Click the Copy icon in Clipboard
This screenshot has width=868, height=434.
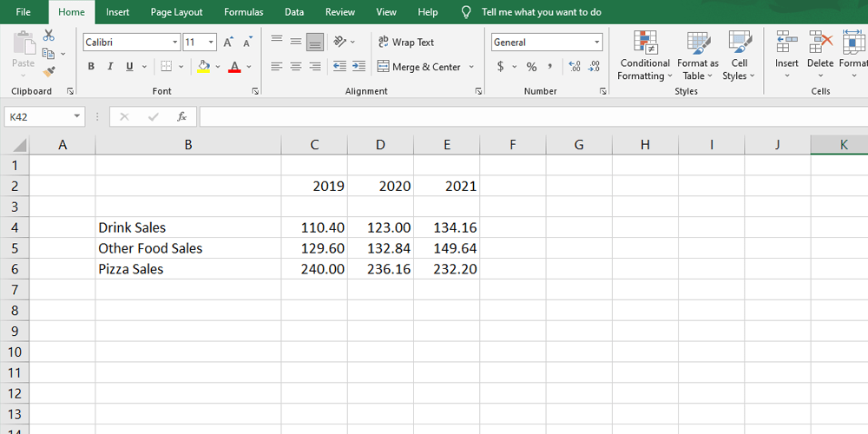pos(49,54)
